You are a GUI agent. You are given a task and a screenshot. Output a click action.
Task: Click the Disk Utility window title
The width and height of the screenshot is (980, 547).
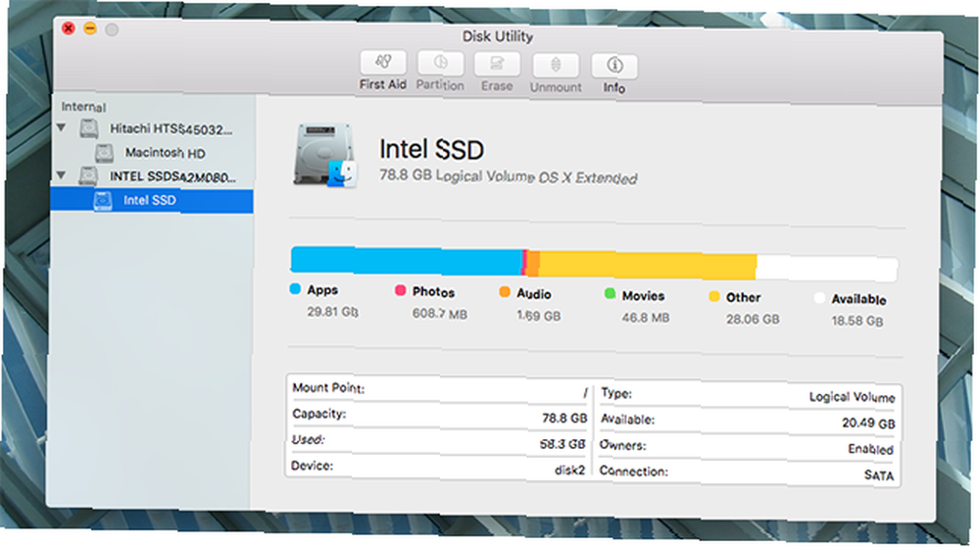click(498, 36)
